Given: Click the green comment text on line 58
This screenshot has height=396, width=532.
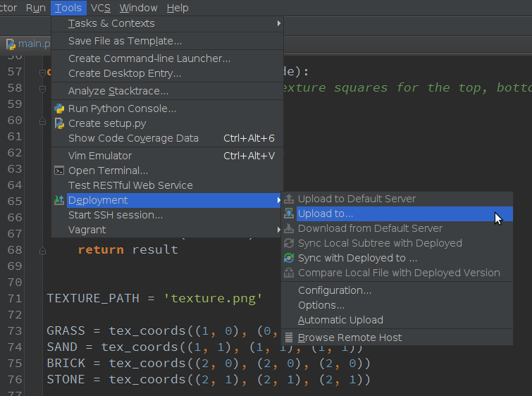Looking at the screenshot, I should pos(407,88).
